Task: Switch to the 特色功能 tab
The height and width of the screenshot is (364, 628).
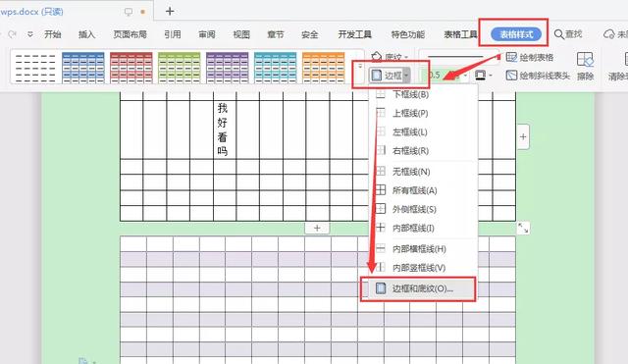Action: [408, 34]
